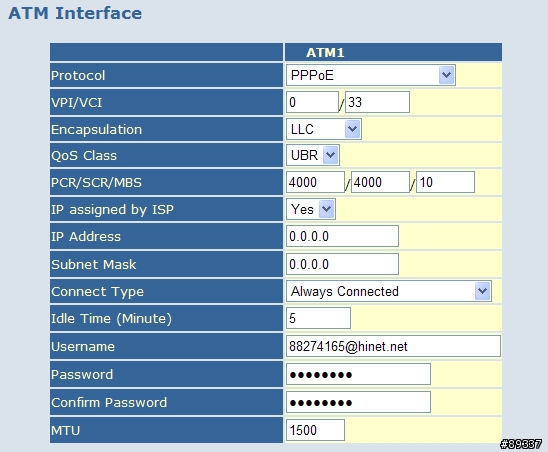The width and height of the screenshot is (548, 452).
Task: Focus the Subnet Mask input field
Action: (x=342, y=264)
